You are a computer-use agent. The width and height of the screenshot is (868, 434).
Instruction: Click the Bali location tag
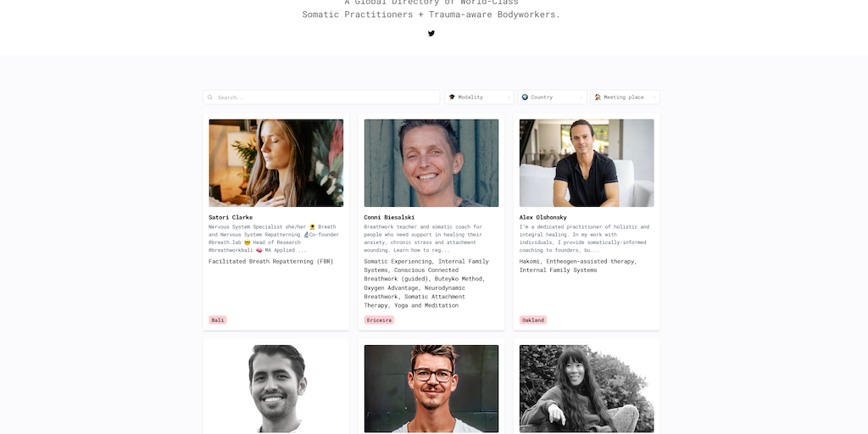click(218, 320)
